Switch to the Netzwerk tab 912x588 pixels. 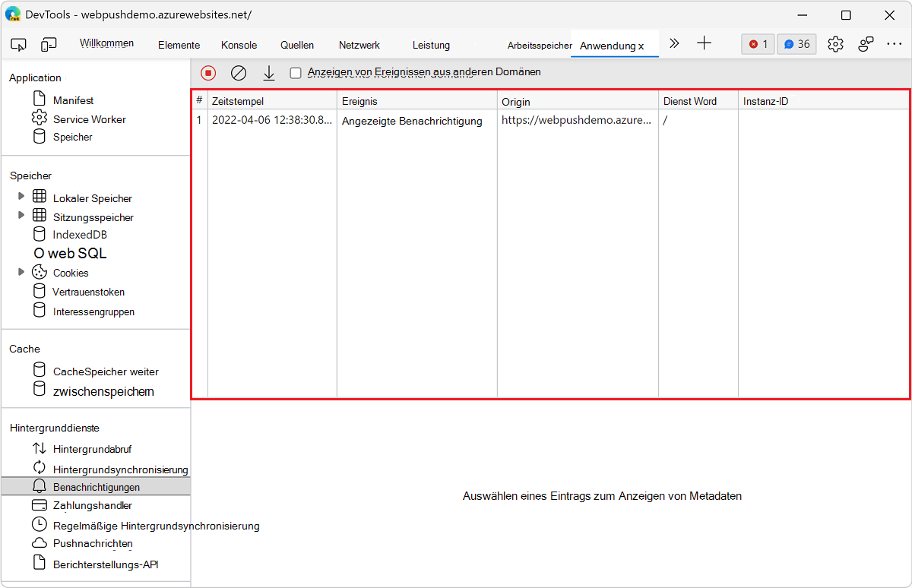[359, 45]
